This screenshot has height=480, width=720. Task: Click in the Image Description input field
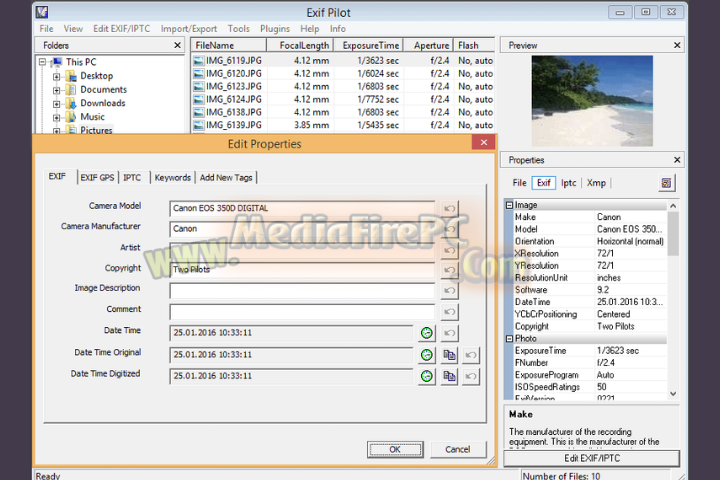click(302, 291)
